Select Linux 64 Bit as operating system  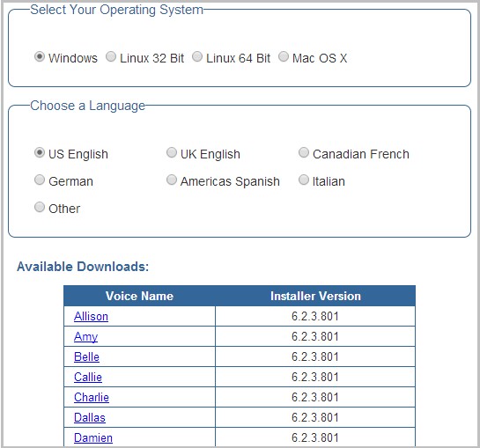pos(197,56)
